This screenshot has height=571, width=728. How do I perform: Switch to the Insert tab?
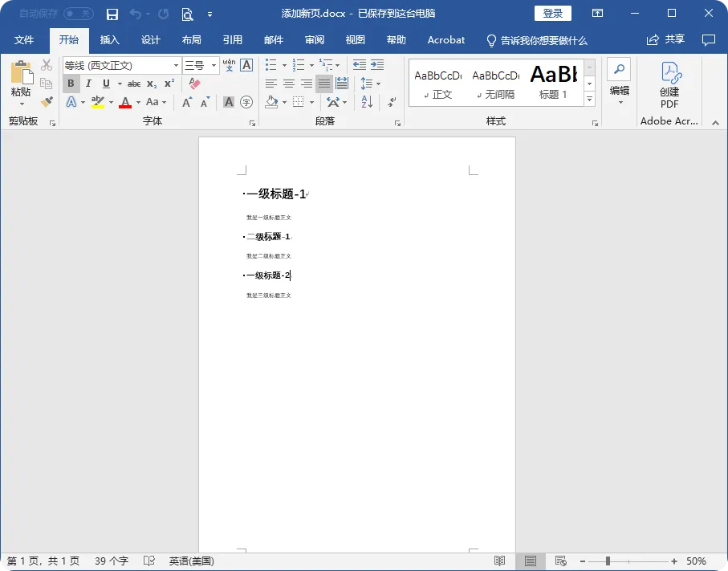tap(110, 40)
